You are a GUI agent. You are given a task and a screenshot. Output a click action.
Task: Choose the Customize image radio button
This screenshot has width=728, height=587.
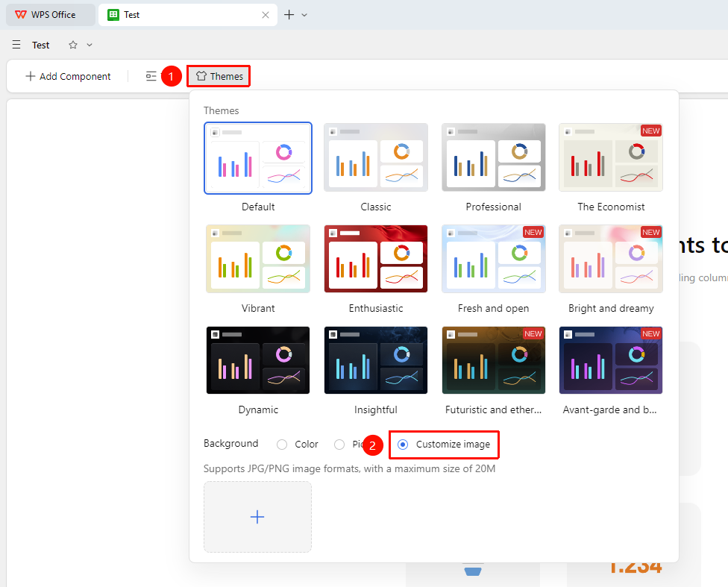(x=403, y=445)
